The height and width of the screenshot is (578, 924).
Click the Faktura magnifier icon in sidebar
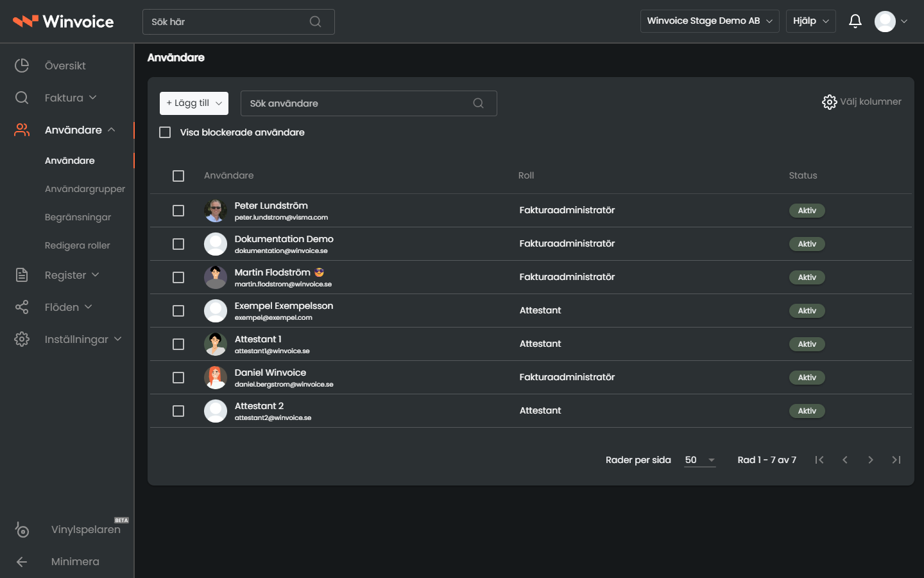pyautogui.click(x=22, y=98)
